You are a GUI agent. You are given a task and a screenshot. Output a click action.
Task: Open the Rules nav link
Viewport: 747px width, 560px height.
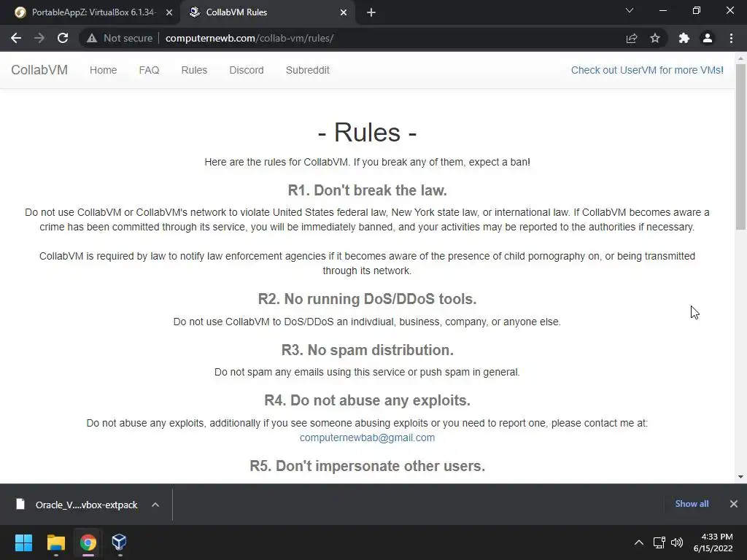point(194,70)
